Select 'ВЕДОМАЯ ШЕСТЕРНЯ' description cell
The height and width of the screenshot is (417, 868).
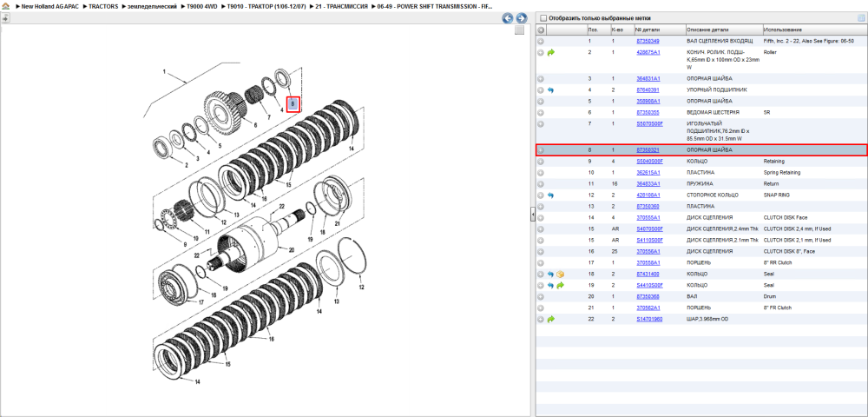tap(713, 112)
